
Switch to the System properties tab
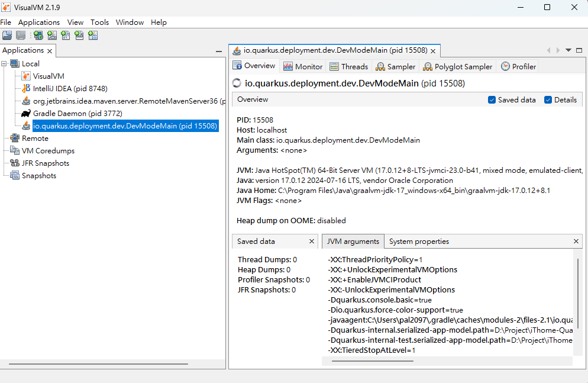point(419,241)
